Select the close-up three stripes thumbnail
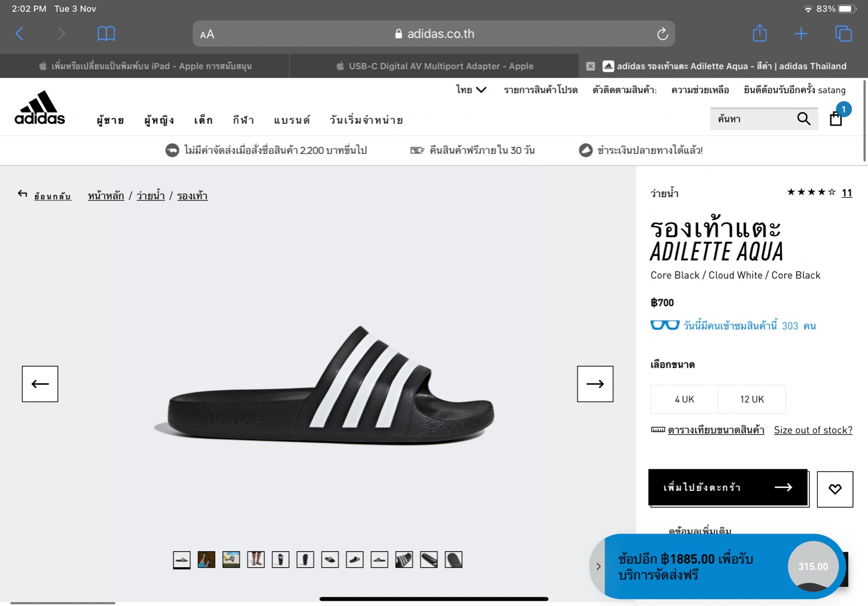Screen dimensions: 868x606 point(404,560)
